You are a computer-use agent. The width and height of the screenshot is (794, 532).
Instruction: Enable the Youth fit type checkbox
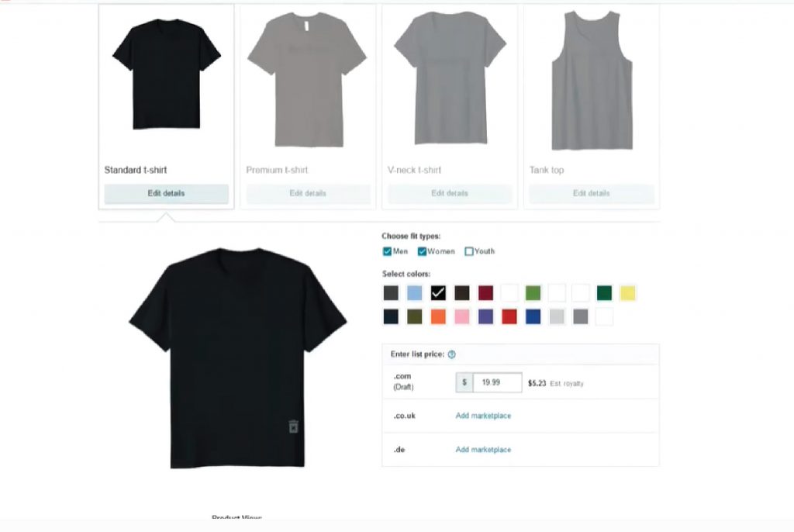[469, 251]
